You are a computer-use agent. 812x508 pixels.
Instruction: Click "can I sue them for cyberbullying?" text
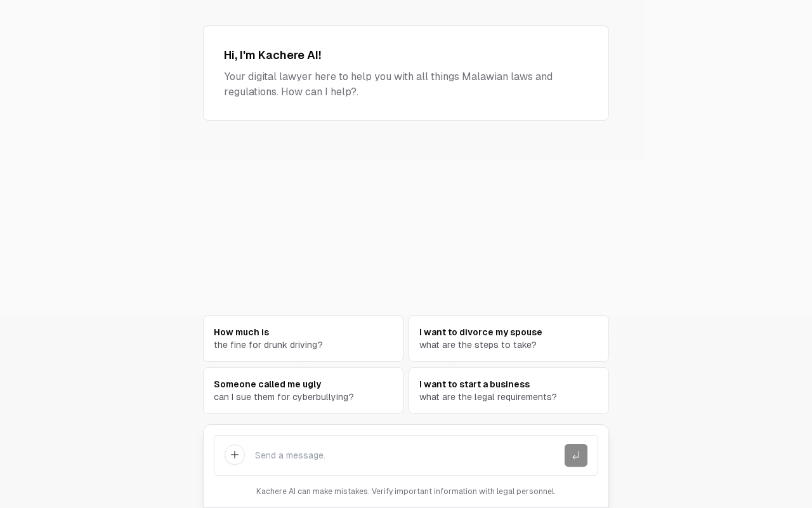284,397
